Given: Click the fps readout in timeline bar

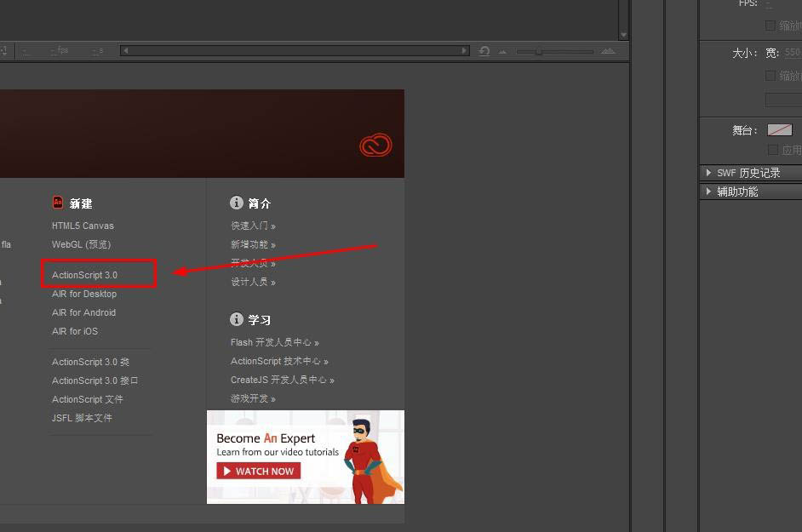Looking at the screenshot, I should pyautogui.click(x=60, y=50).
